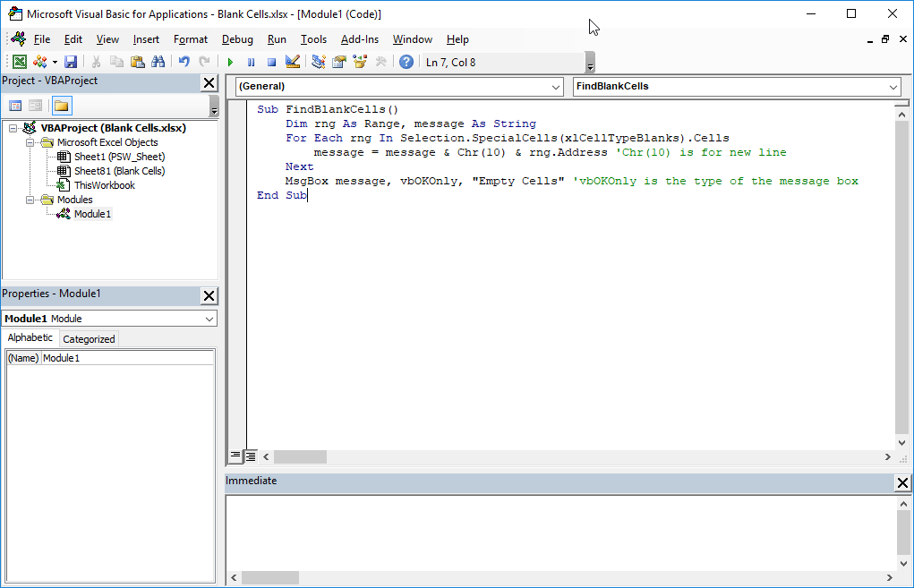Collapse the Modules folder node

[x=30, y=200]
